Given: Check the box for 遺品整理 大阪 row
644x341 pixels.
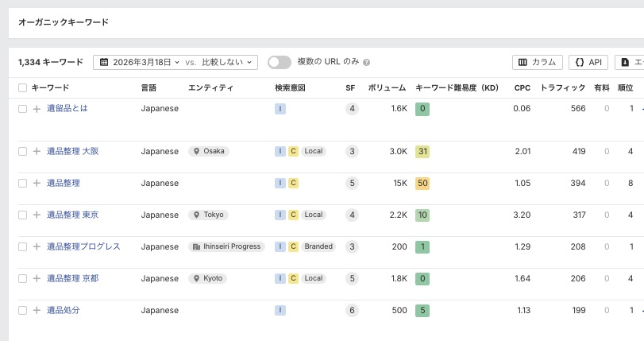Looking at the screenshot, I should [x=22, y=151].
